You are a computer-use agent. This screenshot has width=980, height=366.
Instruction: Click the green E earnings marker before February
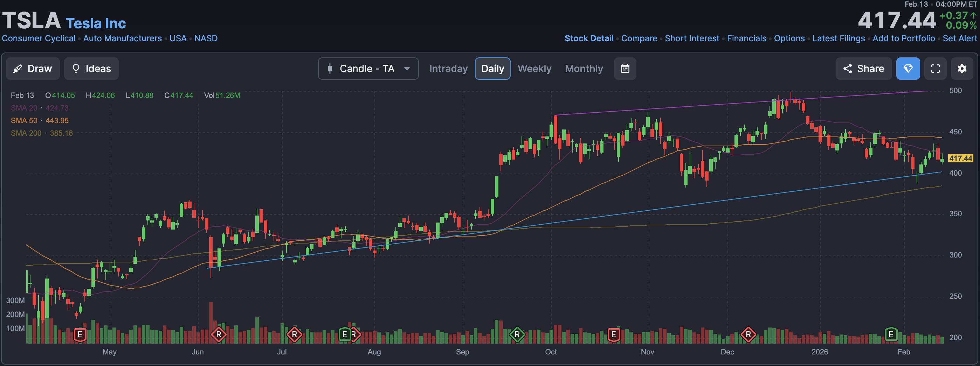(x=891, y=335)
